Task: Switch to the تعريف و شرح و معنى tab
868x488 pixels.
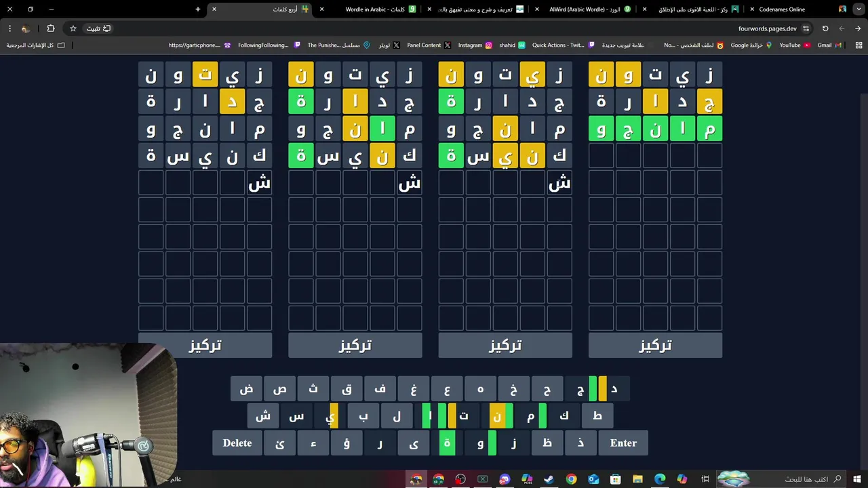Action: pyautogui.click(x=477, y=9)
